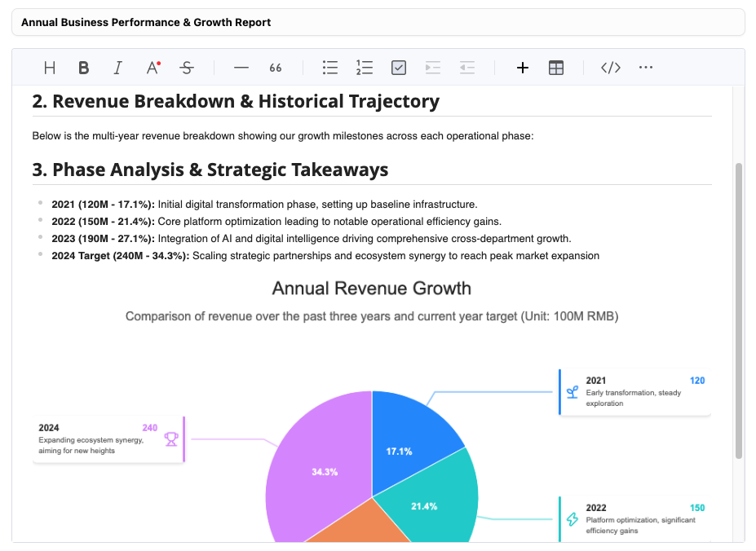Screen dimensions: 756x551
Task: Click the multi-year revenue breakdown paragraph
Action: pyautogui.click(x=283, y=136)
